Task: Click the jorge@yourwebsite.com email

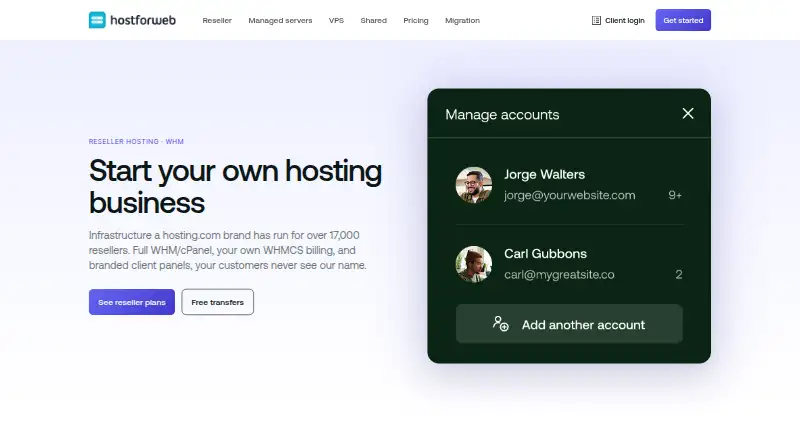Action: click(569, 195)
